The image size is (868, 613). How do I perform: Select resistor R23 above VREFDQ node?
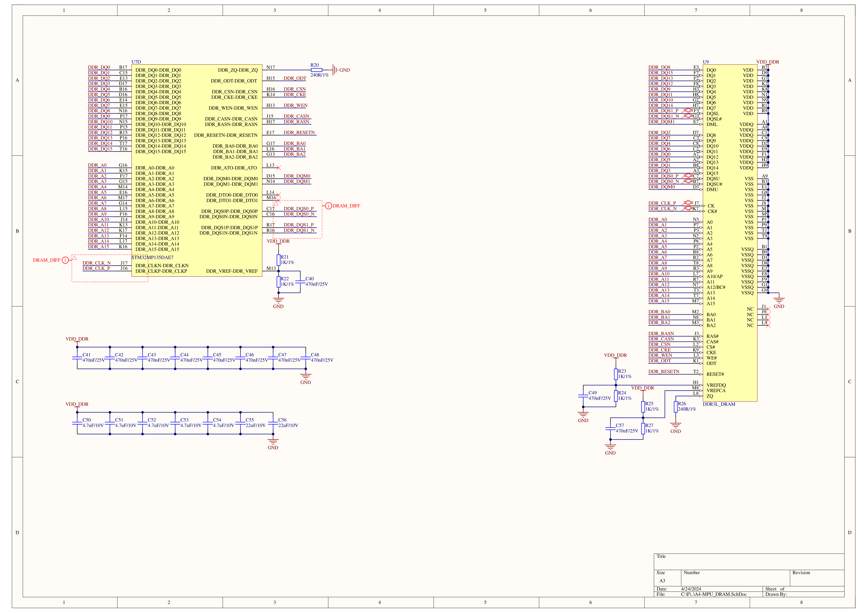[616, 374]
